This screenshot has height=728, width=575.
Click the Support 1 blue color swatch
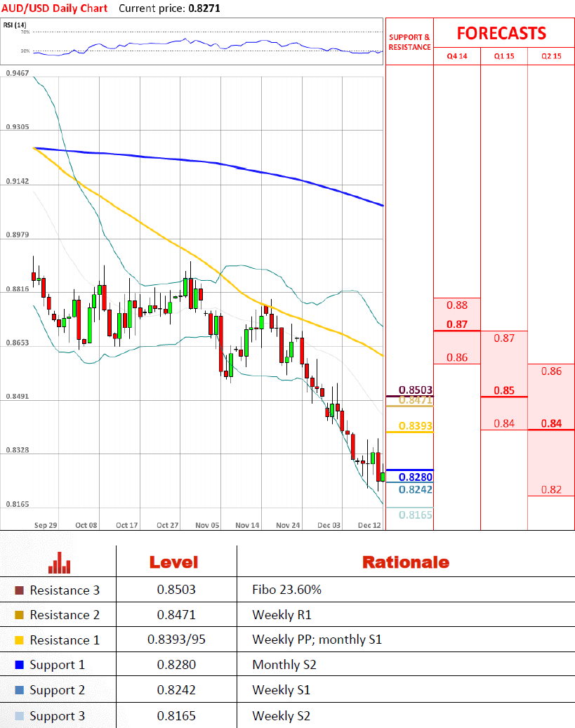click(x=19, y=665)
